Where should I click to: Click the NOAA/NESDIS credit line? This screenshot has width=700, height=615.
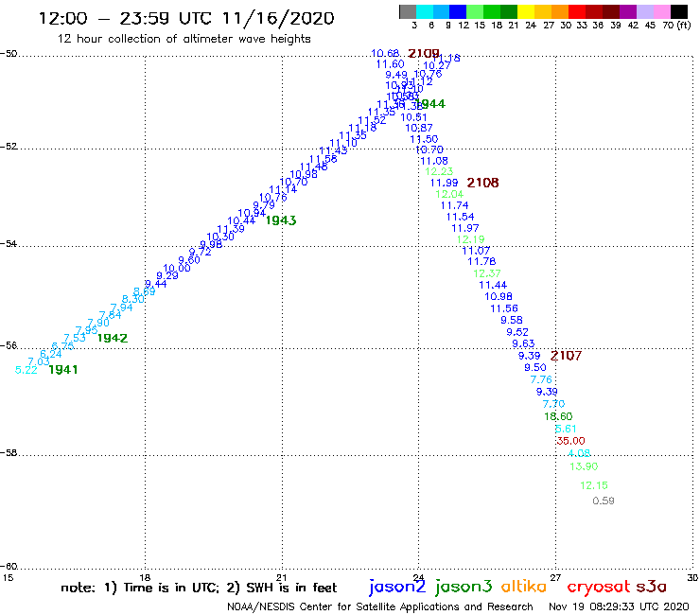380,606
